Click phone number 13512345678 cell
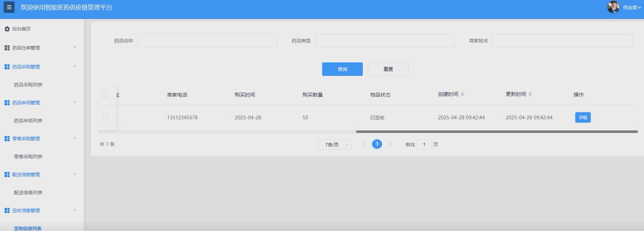 pyautogui.click(x=182, y=118)
